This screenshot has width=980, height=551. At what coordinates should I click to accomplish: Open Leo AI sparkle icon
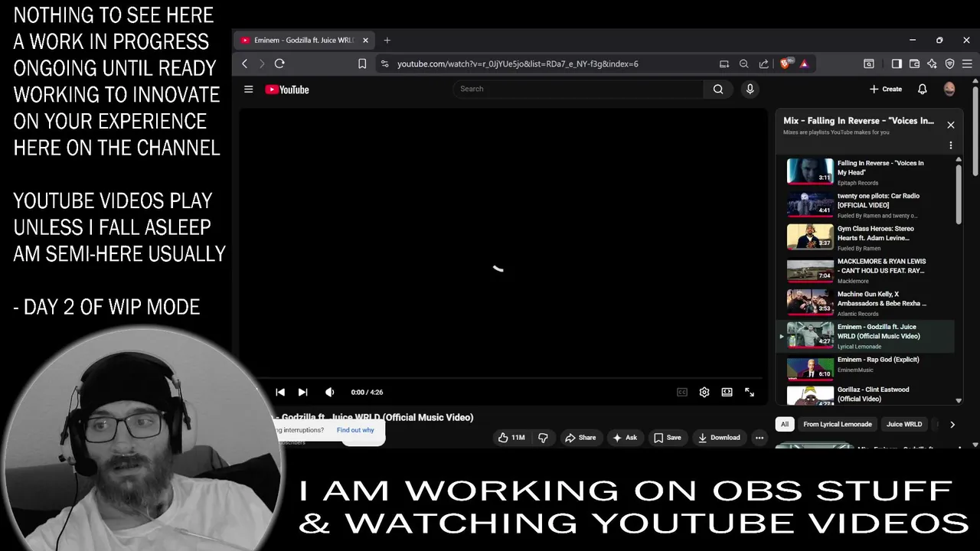932,64
